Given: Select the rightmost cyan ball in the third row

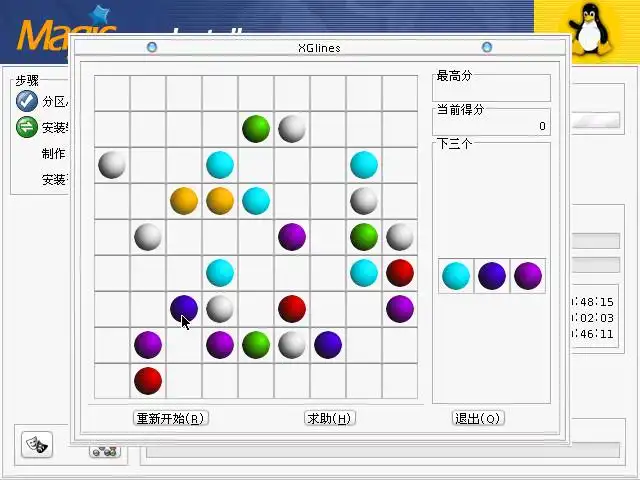Looking at the screenshot, I should click(x=364, y=165).
